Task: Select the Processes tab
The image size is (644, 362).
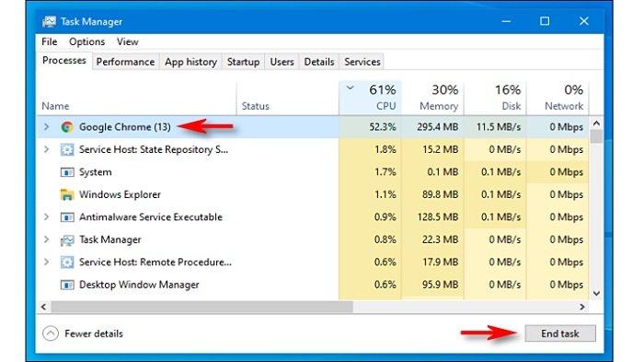Action: coord(64,61)
